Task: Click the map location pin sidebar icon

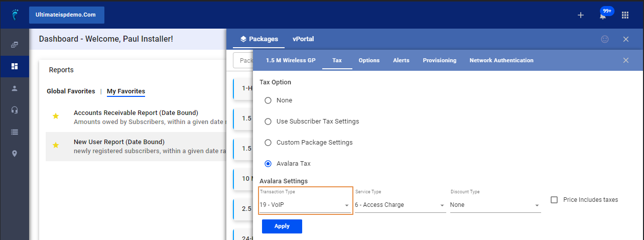Action: tap(15, 154)
